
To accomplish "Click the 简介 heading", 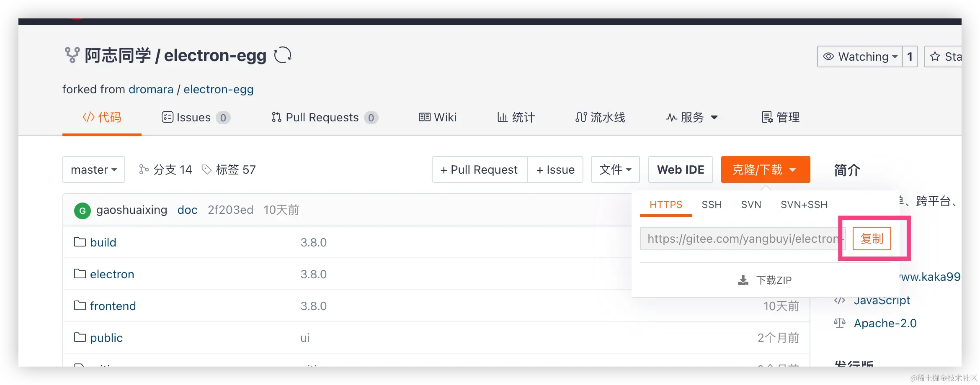I will (847, 170).
